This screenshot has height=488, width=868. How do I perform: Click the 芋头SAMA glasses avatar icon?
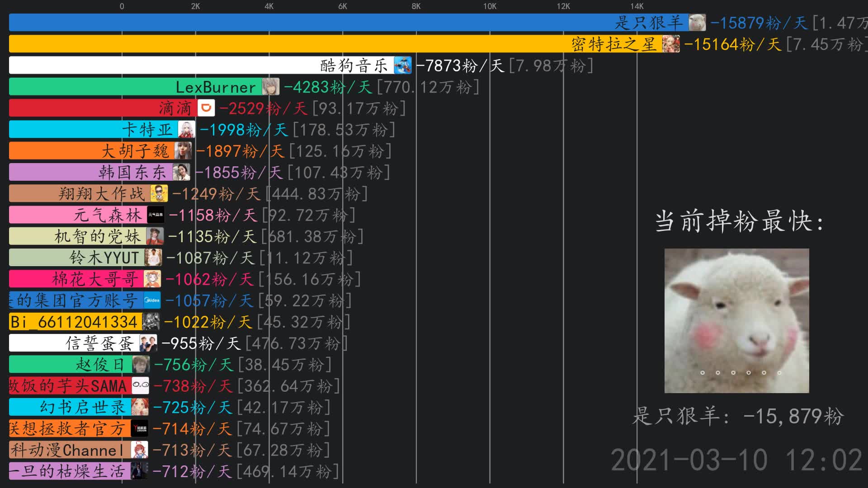tap(141, 385)
